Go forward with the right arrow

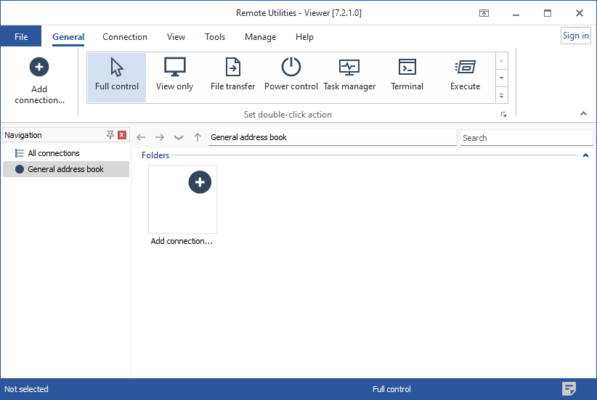[x=160, y=137]
